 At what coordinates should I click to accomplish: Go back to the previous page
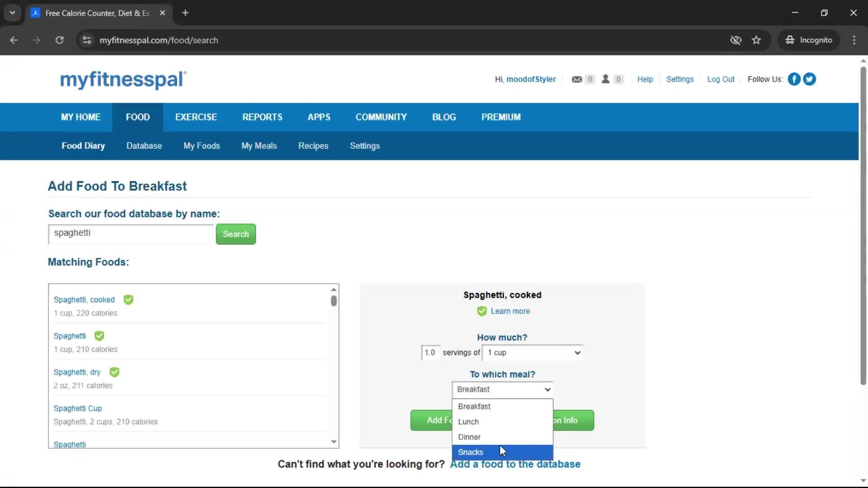click(x=14, y=40)
